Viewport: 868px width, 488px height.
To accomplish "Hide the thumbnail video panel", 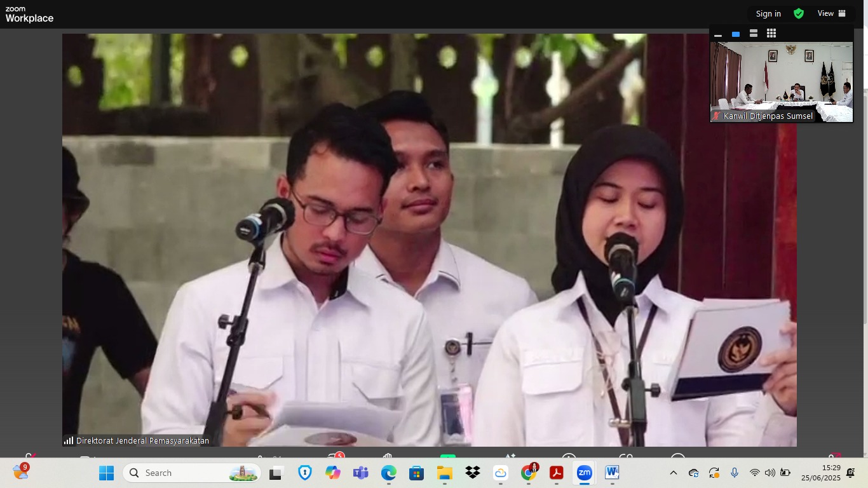I will tap(718, 34).
